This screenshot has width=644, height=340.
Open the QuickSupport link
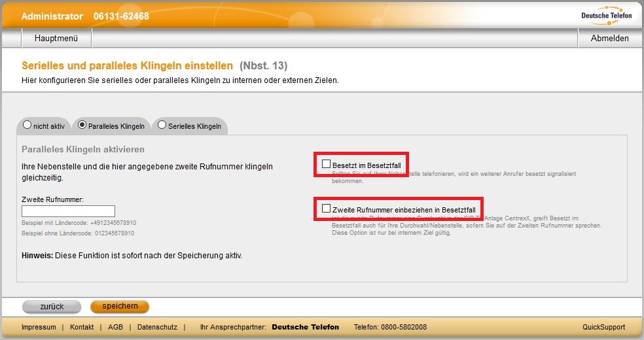pyautogui.click(x=603, y=327)
